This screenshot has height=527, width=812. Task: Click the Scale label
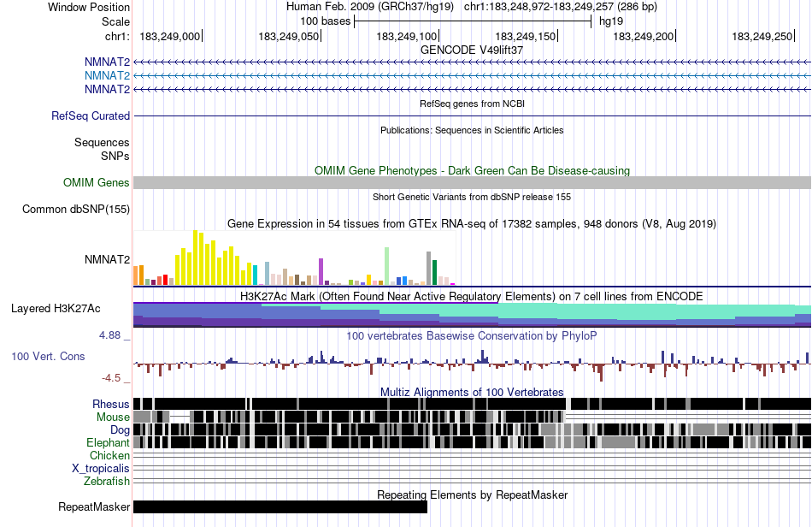(x=115, y=21)
